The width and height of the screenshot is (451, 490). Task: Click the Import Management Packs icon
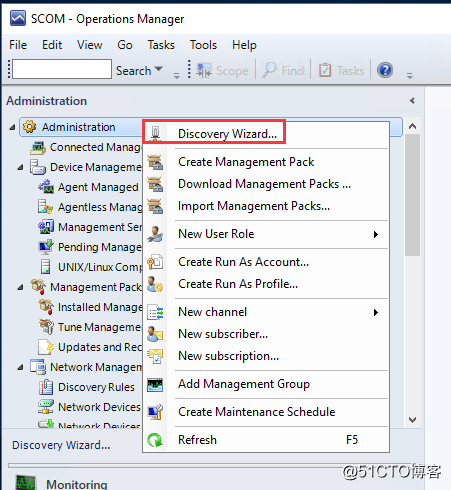click(x=155, y=206)
